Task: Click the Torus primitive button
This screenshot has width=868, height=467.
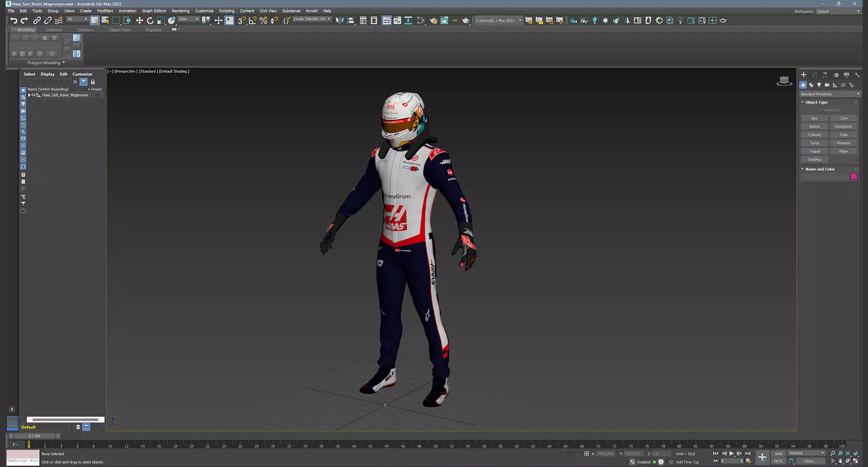Action: 814,143
